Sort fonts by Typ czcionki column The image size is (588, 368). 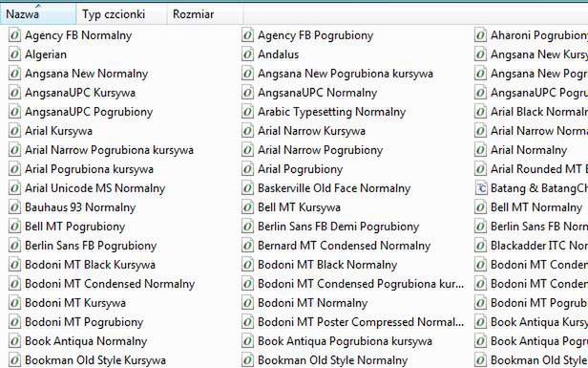121,14
